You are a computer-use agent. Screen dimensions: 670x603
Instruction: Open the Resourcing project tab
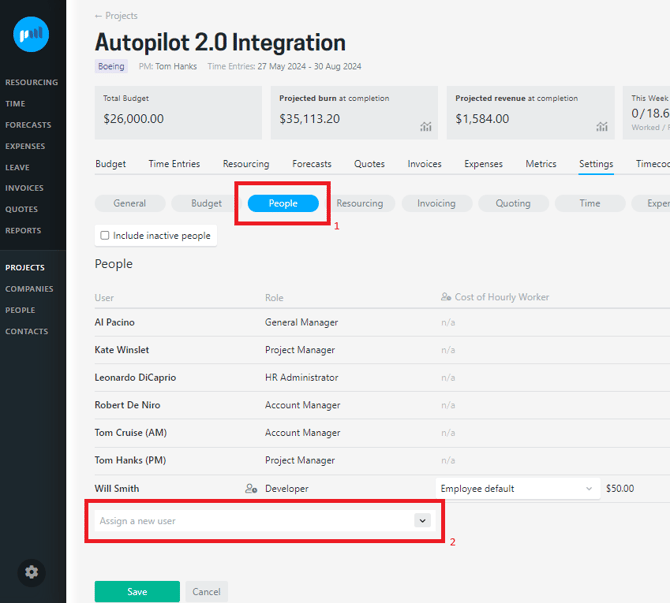[246, 164]
